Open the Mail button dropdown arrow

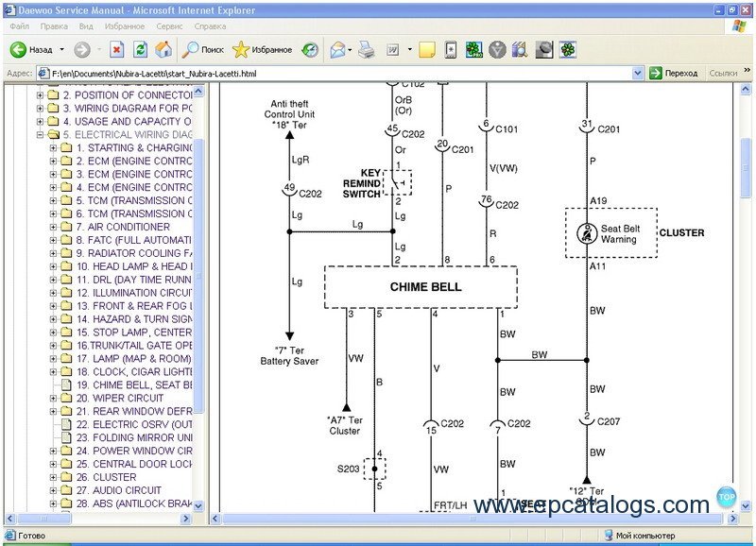point(350,49)
